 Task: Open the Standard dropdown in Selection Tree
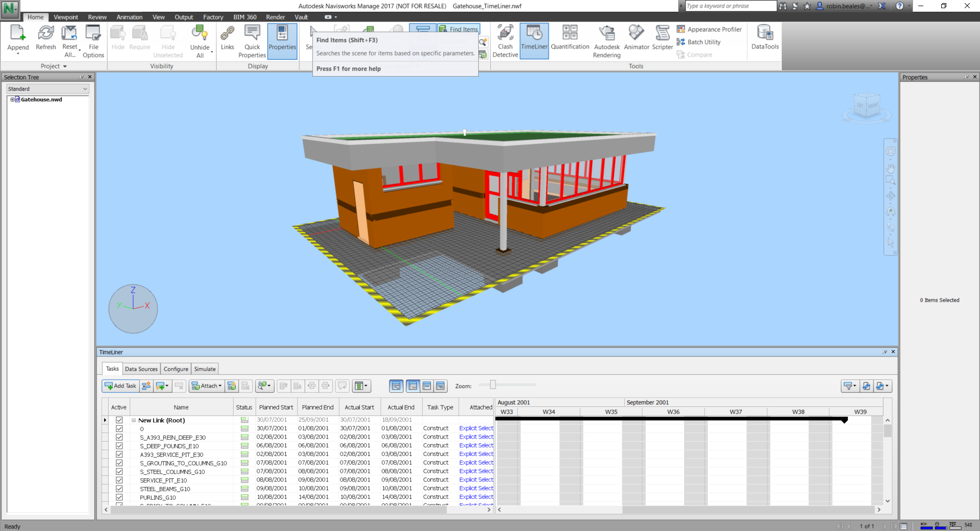tap(48, 89)
